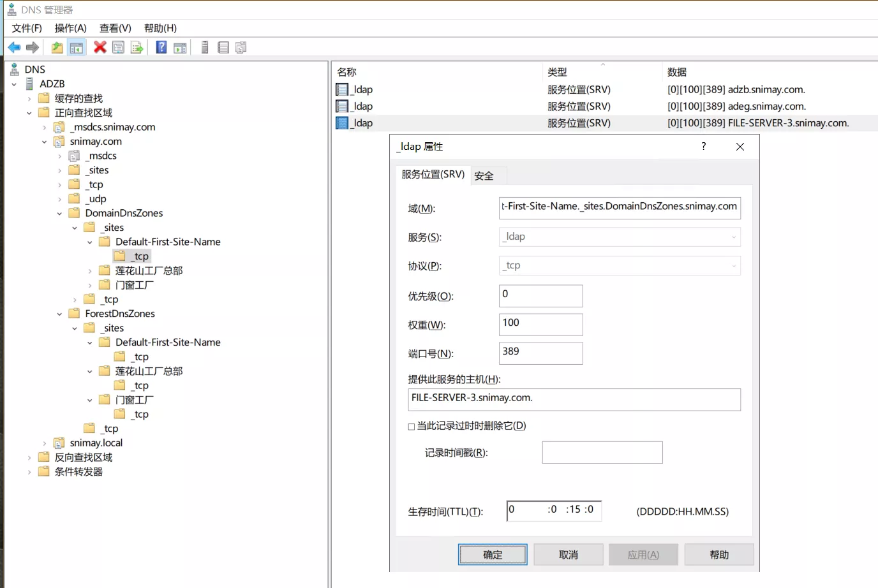
Task: Click the Up one level folder icon
Action: (57, 47)
